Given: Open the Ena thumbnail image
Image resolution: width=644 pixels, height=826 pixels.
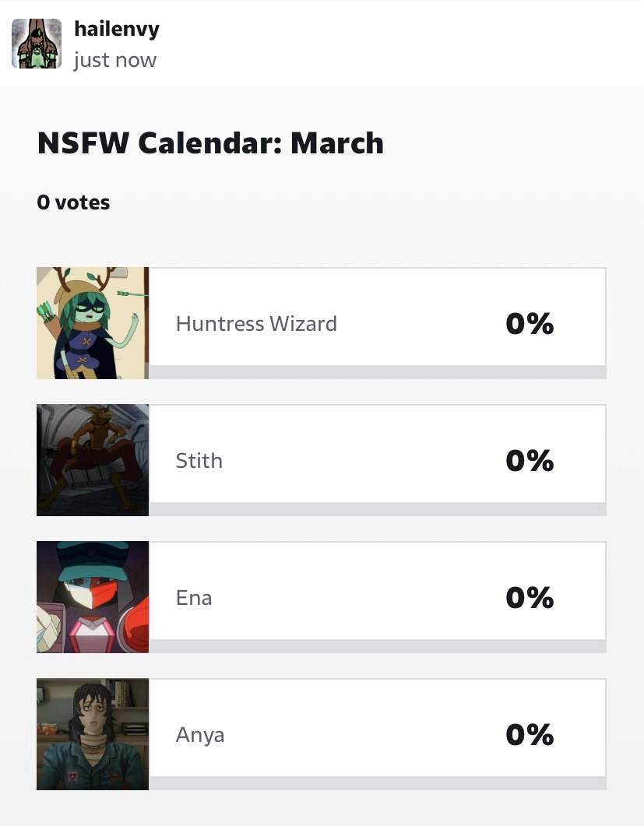Looking at the screenshot, I should 93,597.
